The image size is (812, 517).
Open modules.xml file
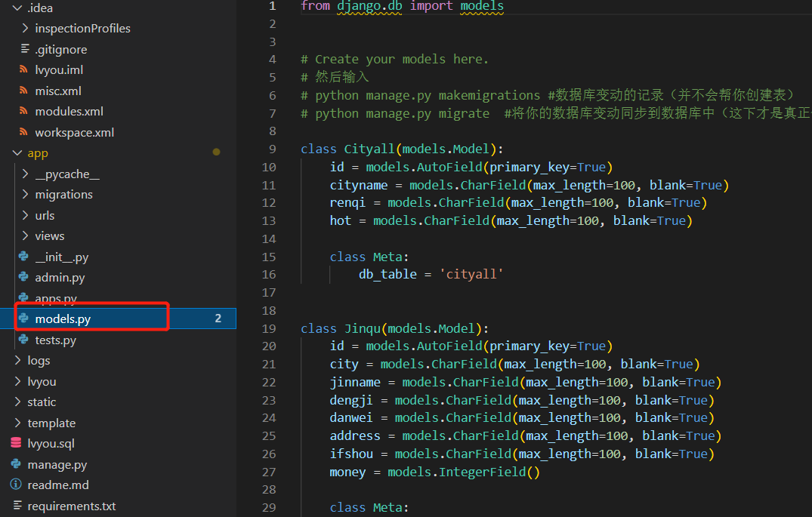coord(69,111)
